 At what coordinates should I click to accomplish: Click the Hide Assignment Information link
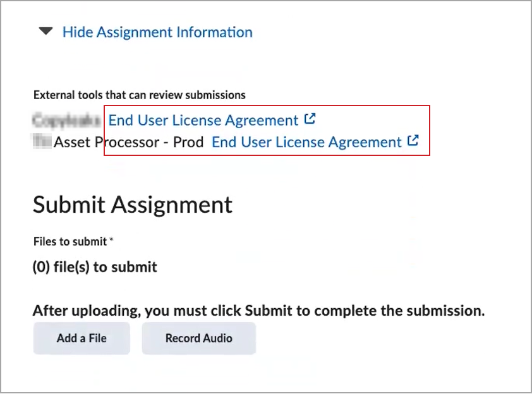(157, 32)
